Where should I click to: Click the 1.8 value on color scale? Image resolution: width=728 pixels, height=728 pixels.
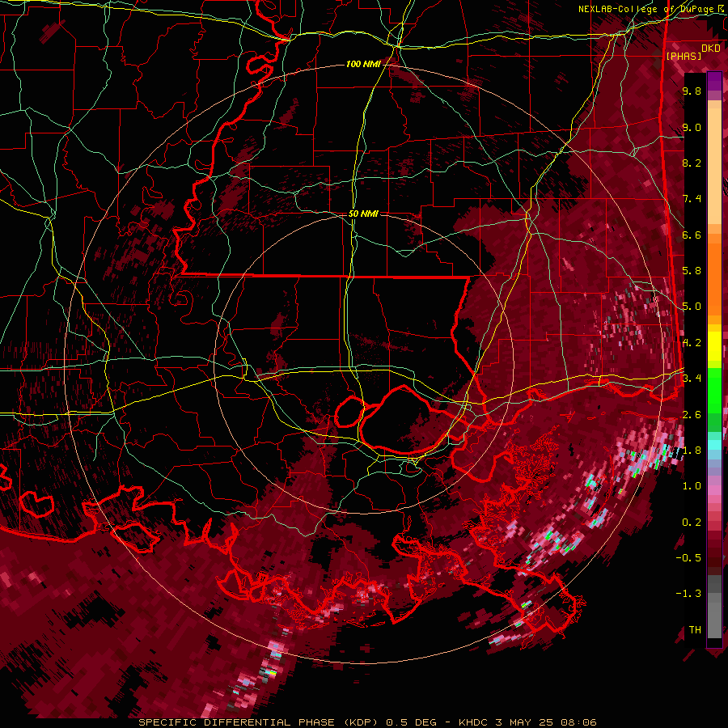click(x=692, y=451)
